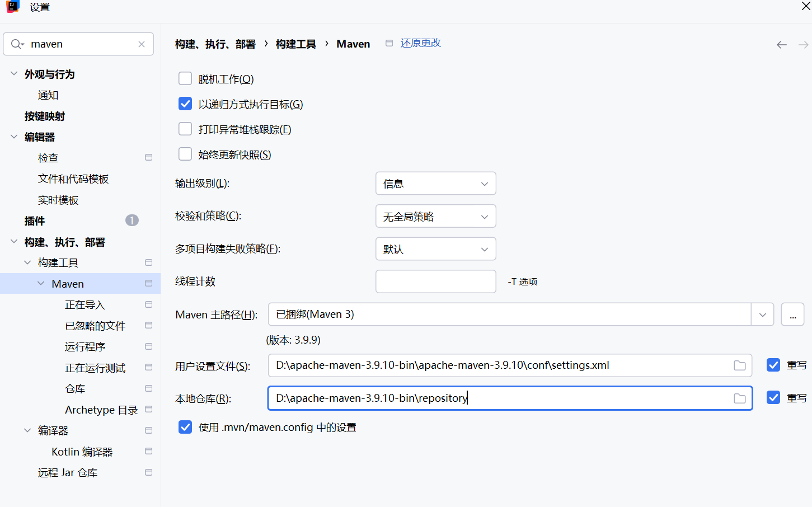Click project-level icon beside Maven row
Viewport: 812px width, 507px height.
(148, 283)
